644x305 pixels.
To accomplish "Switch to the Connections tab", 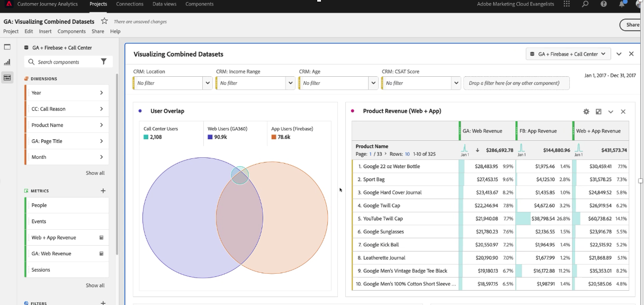I will (x=130, y=4).
